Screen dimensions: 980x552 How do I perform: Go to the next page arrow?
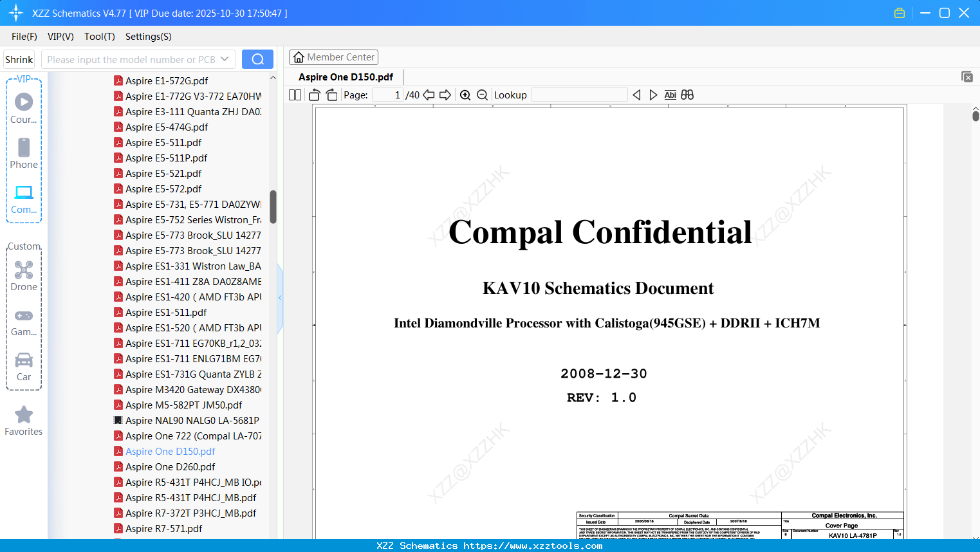coord(445,95)
